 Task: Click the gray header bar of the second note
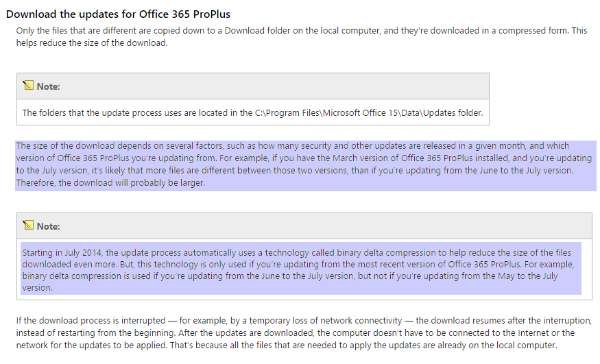(309, 226)
